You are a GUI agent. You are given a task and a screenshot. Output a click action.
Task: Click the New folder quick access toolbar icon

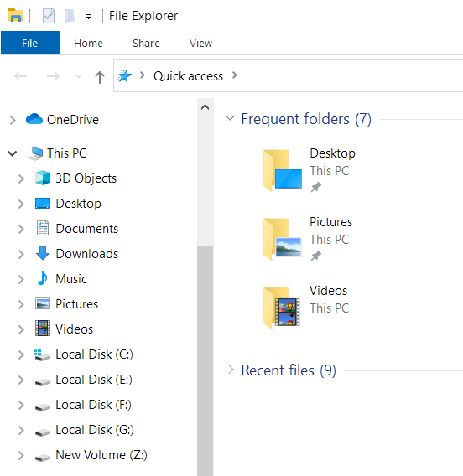point(70,16)
